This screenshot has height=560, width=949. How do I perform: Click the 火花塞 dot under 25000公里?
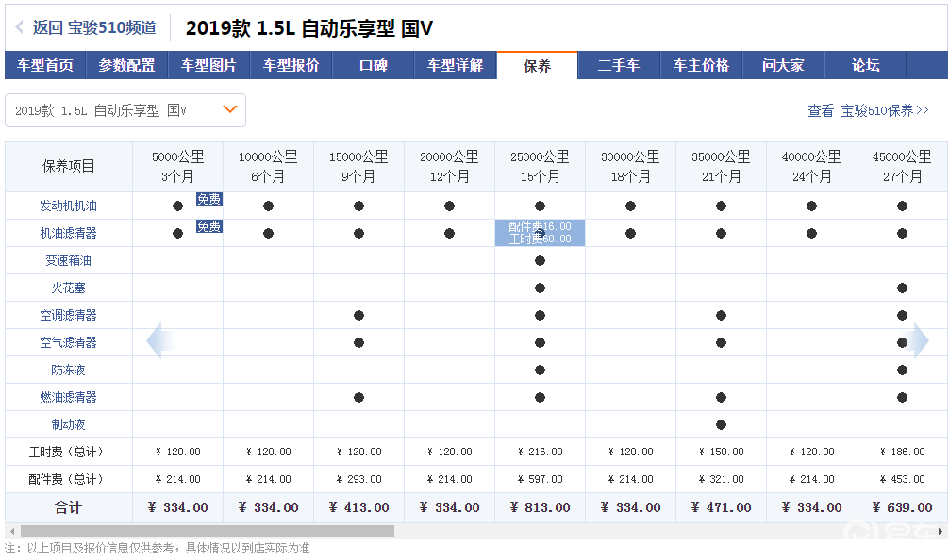[540, 288]
